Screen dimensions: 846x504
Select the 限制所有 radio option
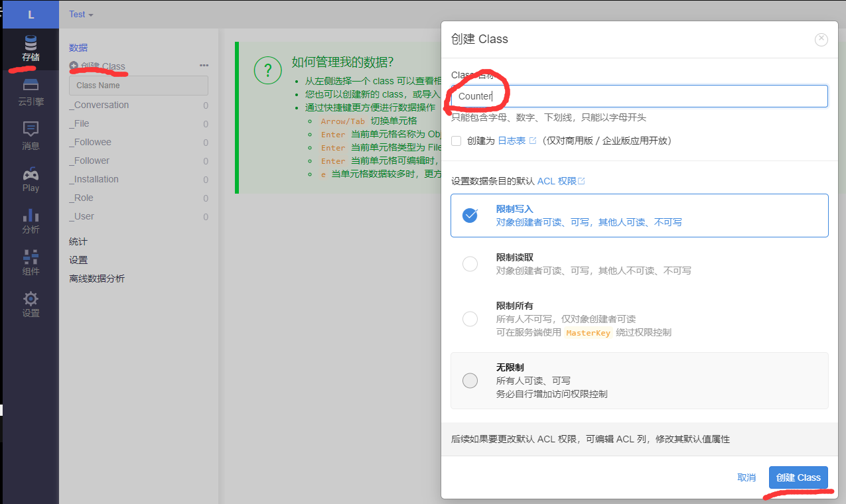click(x=470, y=319)
